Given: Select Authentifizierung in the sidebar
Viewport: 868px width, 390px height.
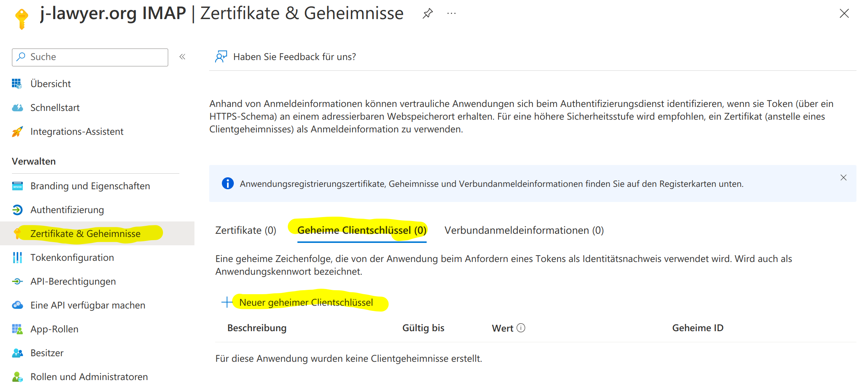Looking at the screenshot, I should click(x=67, y=210).
